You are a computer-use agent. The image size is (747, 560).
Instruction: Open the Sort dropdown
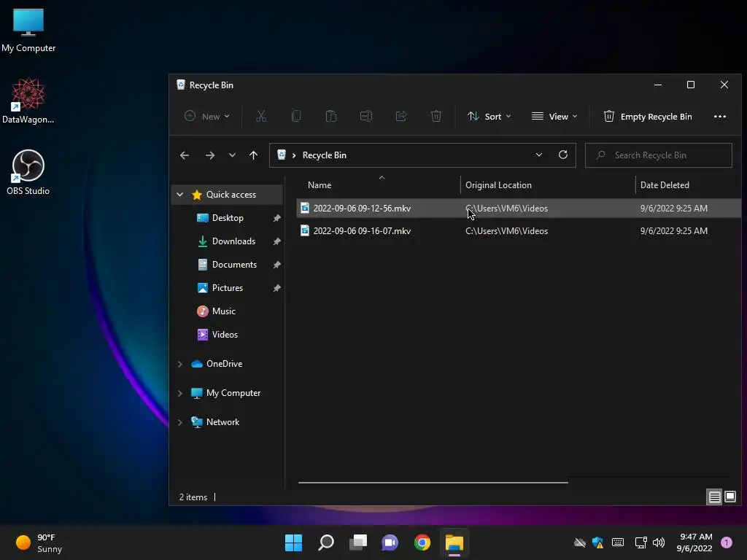[x=489, y=116]
